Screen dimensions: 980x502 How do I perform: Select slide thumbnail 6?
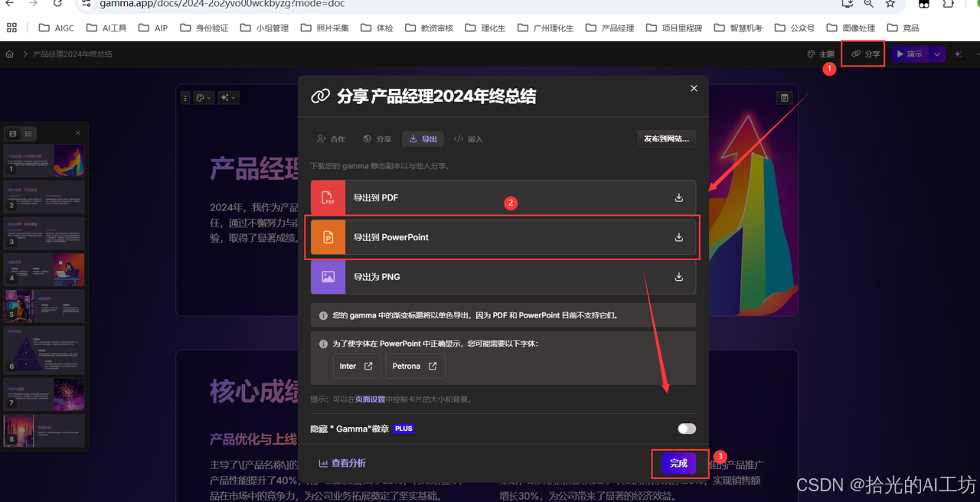click(x=44, y=350)
